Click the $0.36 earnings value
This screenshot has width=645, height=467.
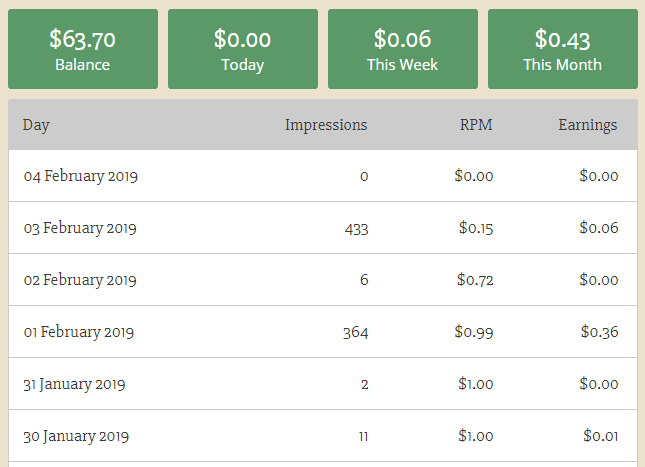599,333
